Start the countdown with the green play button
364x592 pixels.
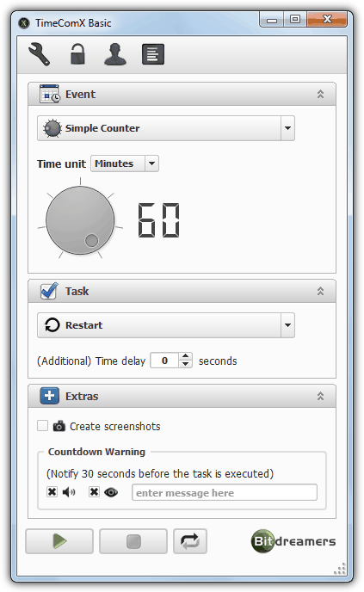tap(59, 541)
